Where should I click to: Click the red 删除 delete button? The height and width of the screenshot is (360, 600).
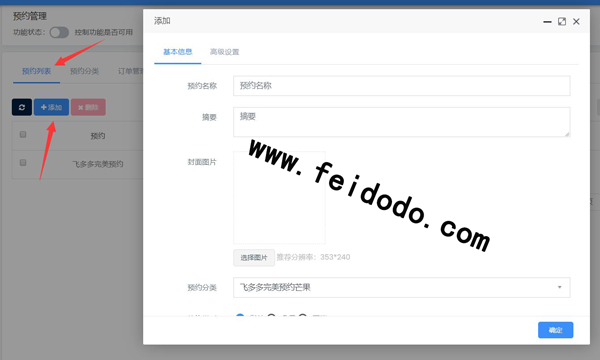[x=88, y=107]
